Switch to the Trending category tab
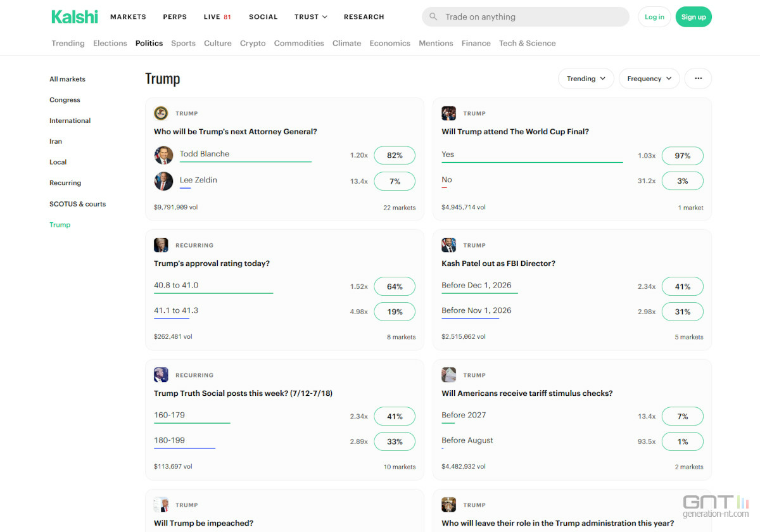Image resolution: width=760 pixels, height=532 pixels. (68, 43)
